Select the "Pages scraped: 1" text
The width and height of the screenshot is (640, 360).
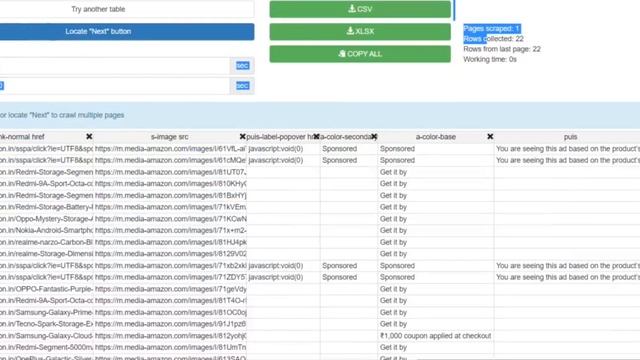click(491, 29)
